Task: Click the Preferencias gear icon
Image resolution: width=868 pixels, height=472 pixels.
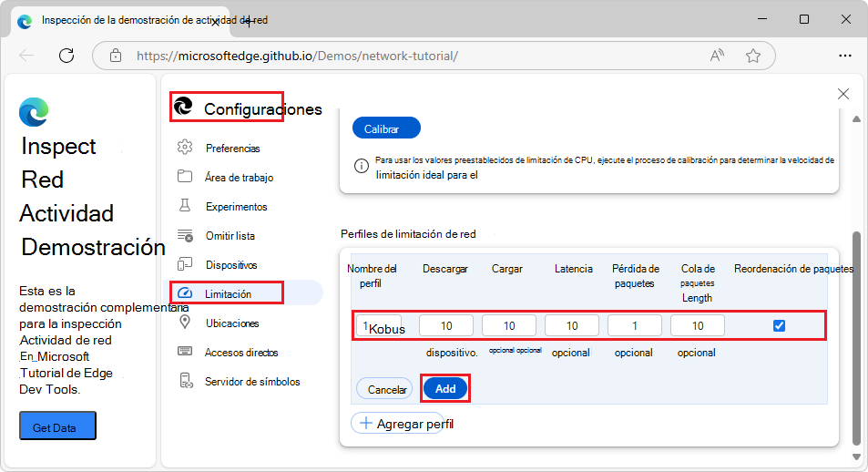Action: [x=185, y=148]
